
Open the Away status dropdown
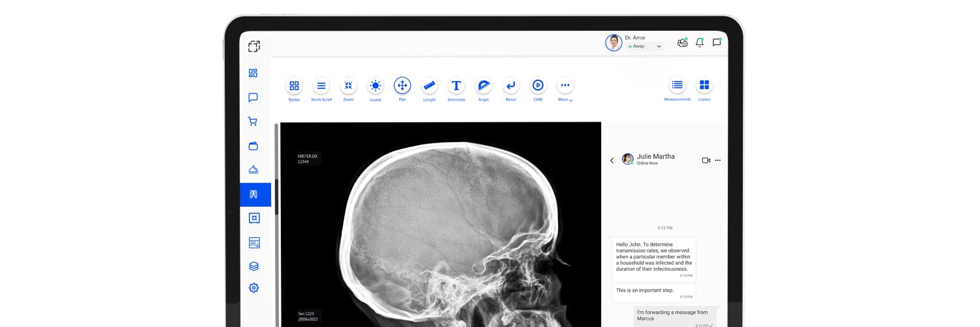(645, 46)
